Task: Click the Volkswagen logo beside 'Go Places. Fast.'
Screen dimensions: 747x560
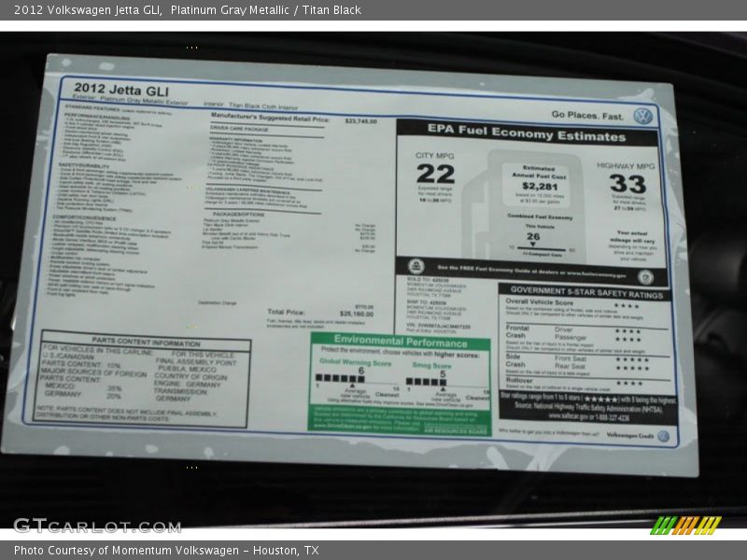Action: click(x=643, y=116)
